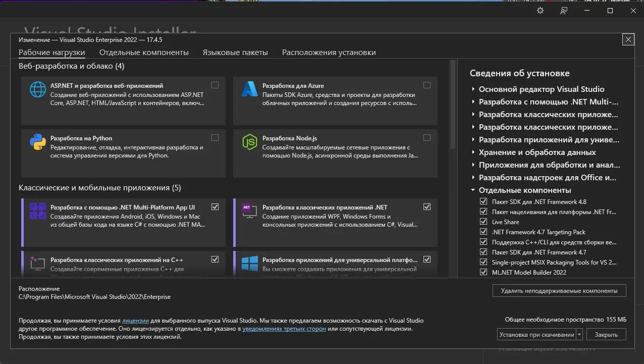Click the C++ desktop development icon
The width and height of the screenshot is (644, 364).
(37, 263)
